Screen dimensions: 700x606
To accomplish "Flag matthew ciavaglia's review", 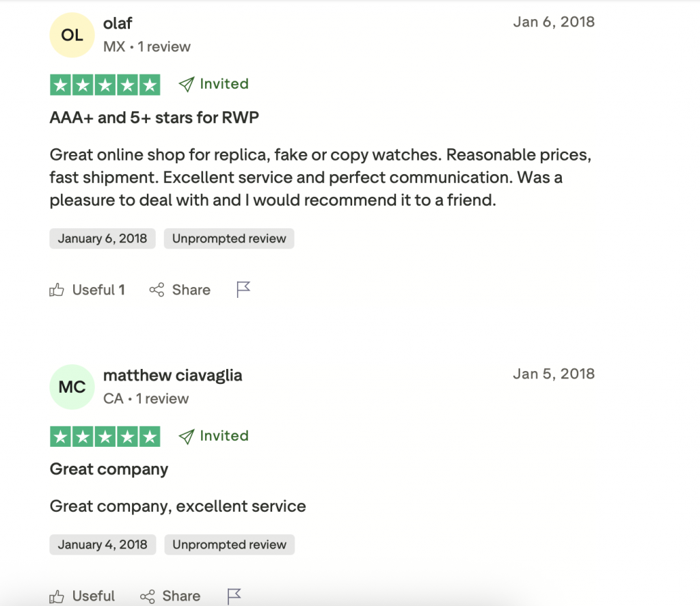I will point(234,596).
